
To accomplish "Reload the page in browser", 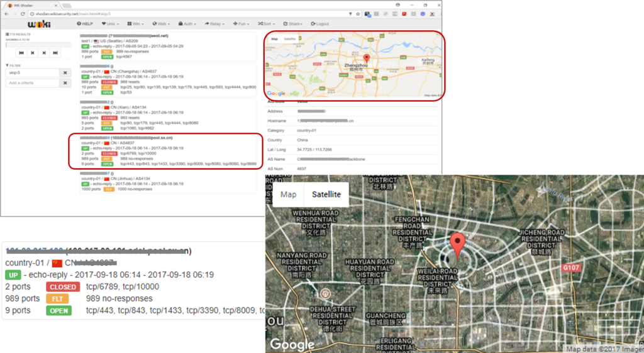I will click(x=23, y=13).
